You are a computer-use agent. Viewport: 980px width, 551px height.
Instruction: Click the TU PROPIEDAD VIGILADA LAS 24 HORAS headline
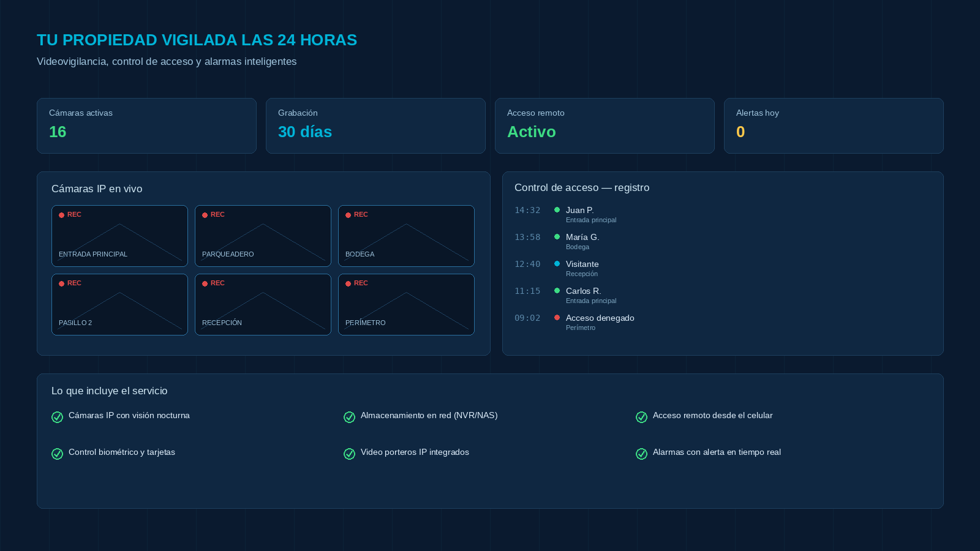coord(197,40)
